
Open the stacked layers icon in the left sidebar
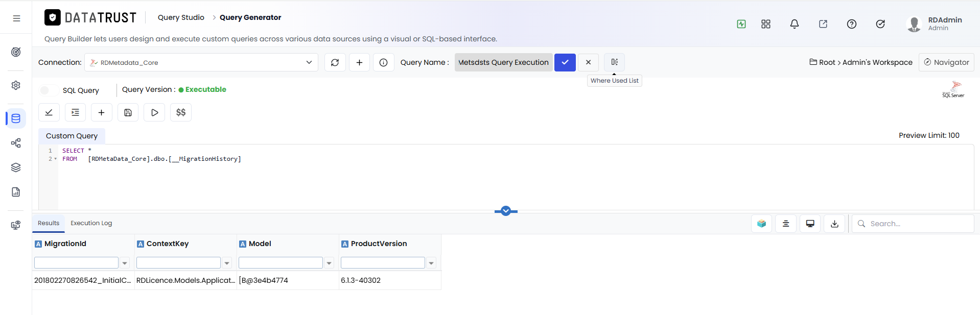coord(16,167)
